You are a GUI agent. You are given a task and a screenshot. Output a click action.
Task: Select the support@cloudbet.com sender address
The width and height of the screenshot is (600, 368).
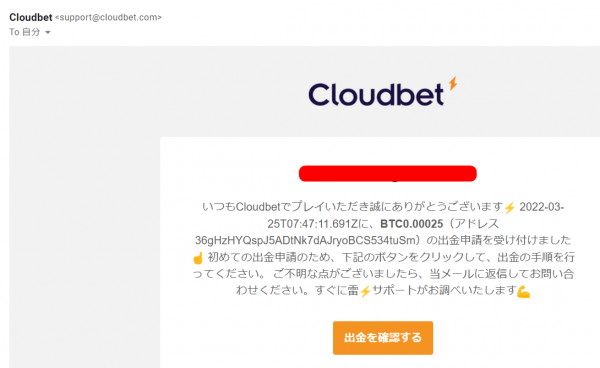click(108, 18)
